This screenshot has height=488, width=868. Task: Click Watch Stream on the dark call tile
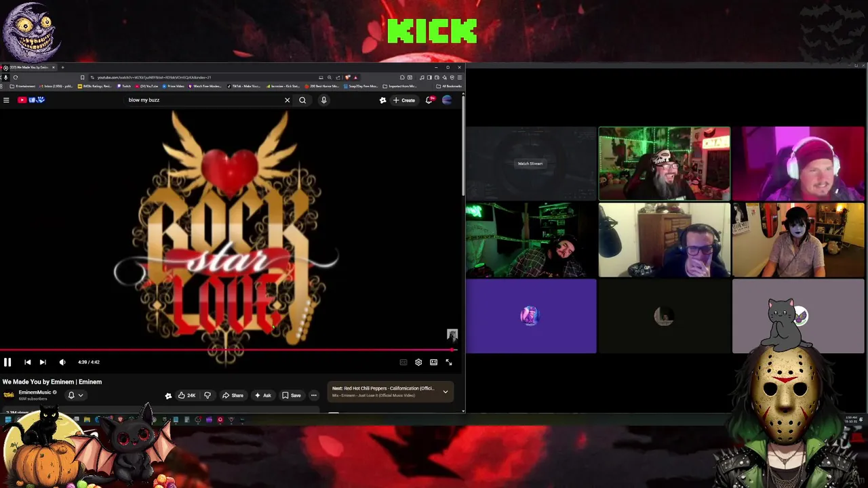coord(530,163)
